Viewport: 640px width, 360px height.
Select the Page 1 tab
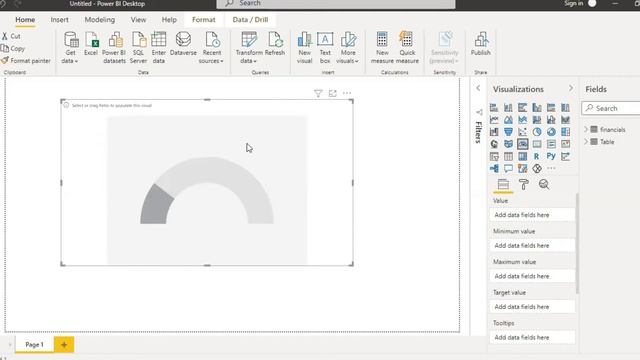pyautogui.click(x=34, y=344)
